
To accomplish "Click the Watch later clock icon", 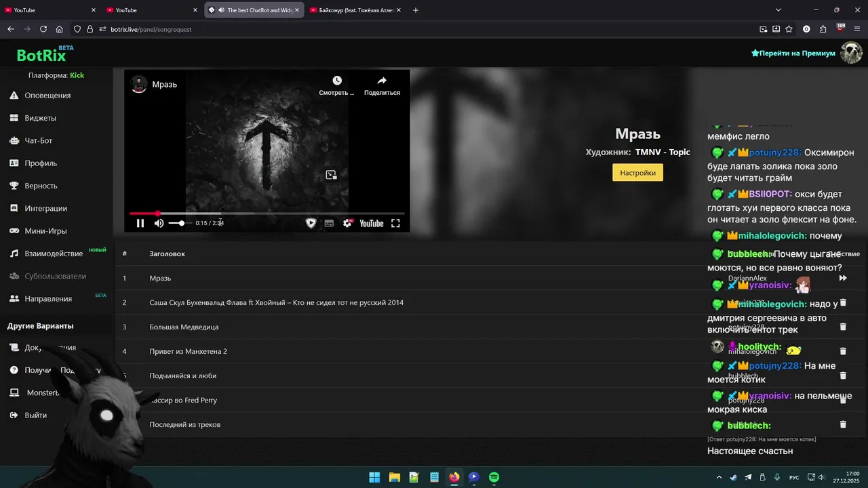I will point(337,81).
